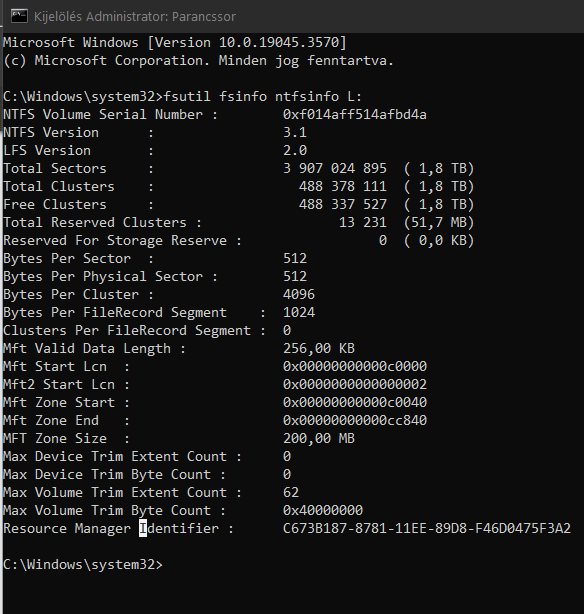This screenshot has height=614, width=584.
Task: Click the empty prompt at the bottom line
Action: [x=83, y=564]
